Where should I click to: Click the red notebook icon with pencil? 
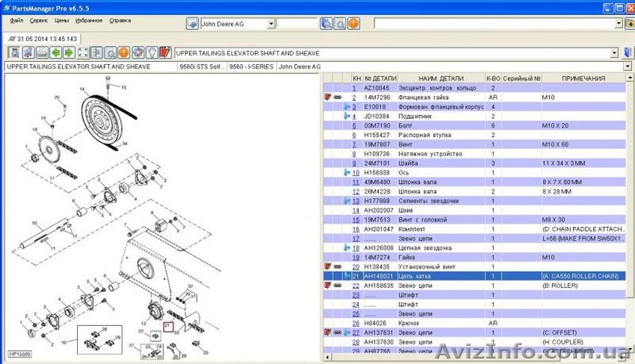164,52
